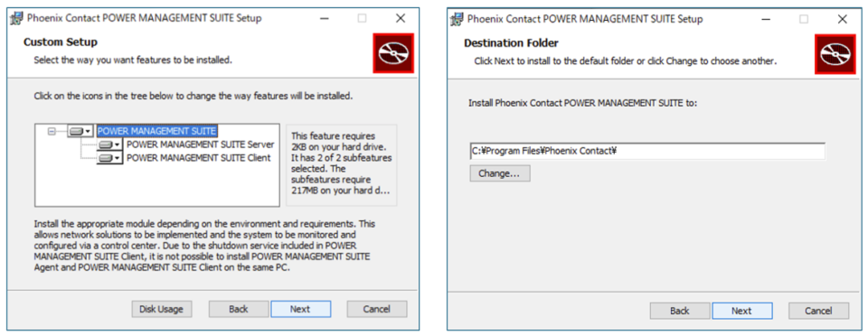This screenshot has height=335, width=868.
Task: Click installer icon in Destination Folder title bar
Action: click(x=458, y=19)
